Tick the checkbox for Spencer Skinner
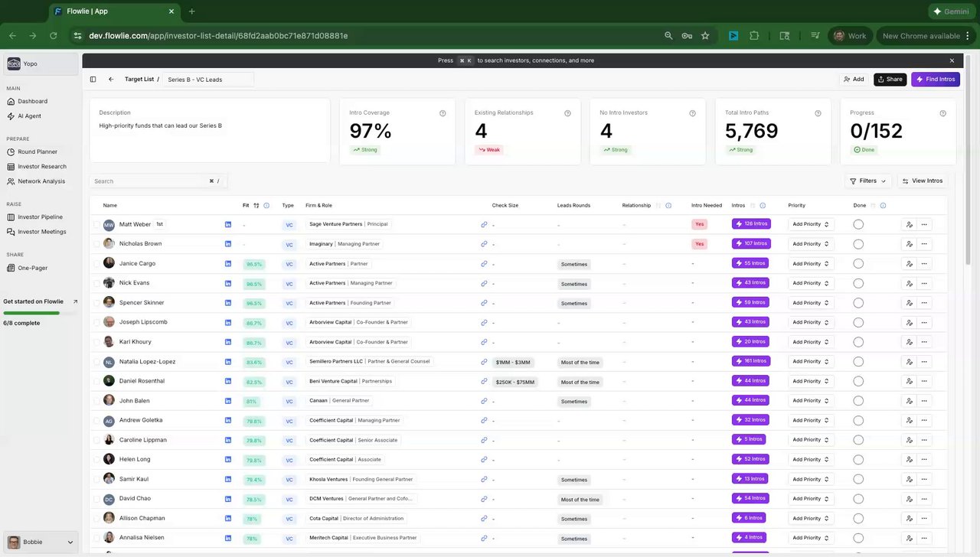980x557 pixels. [x=96, y=303]
